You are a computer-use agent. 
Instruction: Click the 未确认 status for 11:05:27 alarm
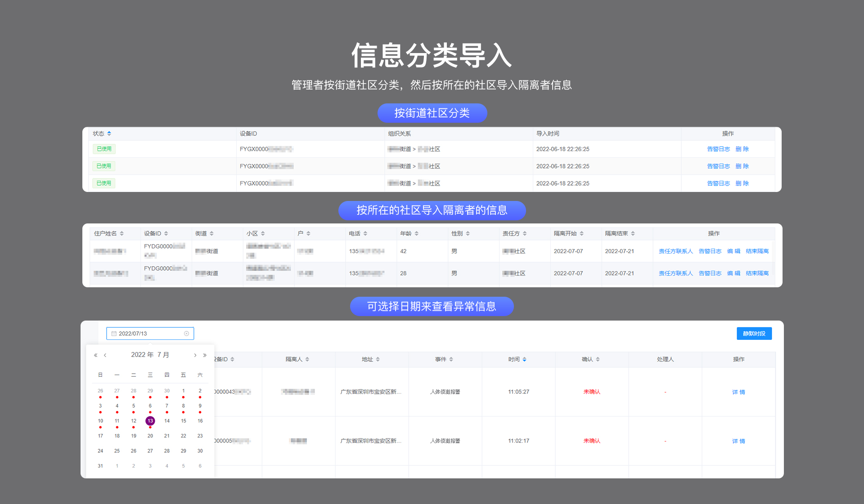(592, 392)
